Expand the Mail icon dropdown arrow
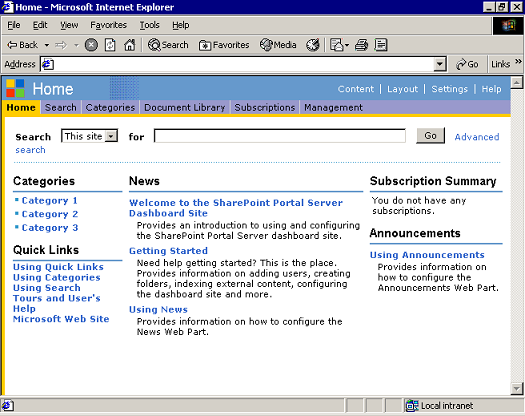The width and height of the screenshot is (525, 416). (x=347, y=45)
